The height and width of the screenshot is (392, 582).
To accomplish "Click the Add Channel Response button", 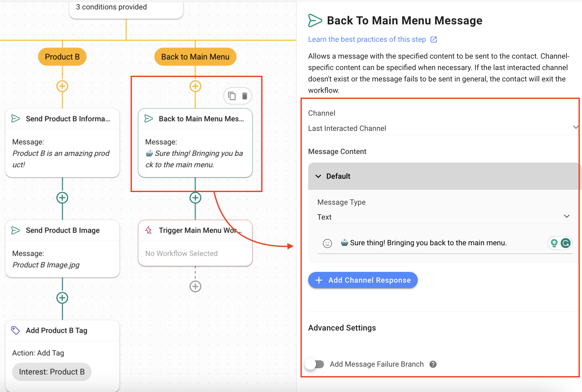I will (363, 280).
